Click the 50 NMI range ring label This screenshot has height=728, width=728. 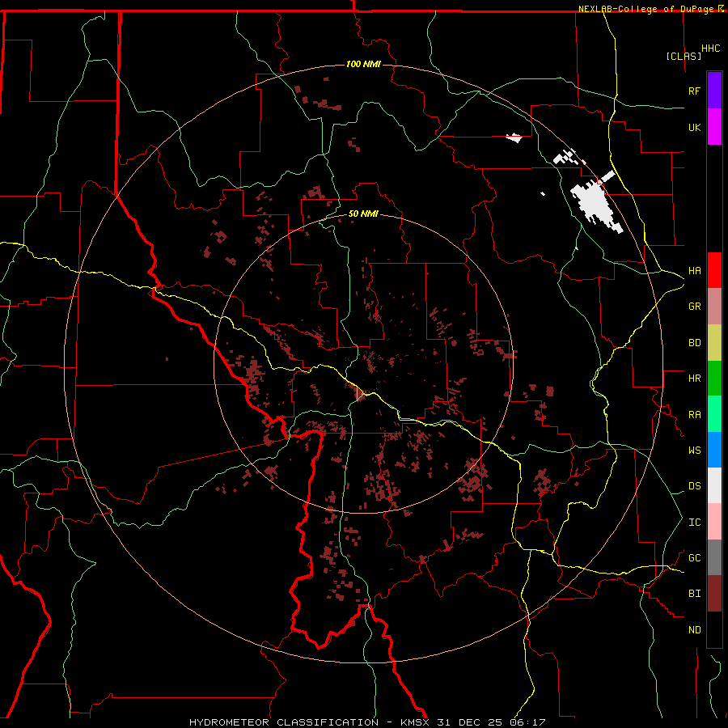pyautogui.click(x=363, y=214)
